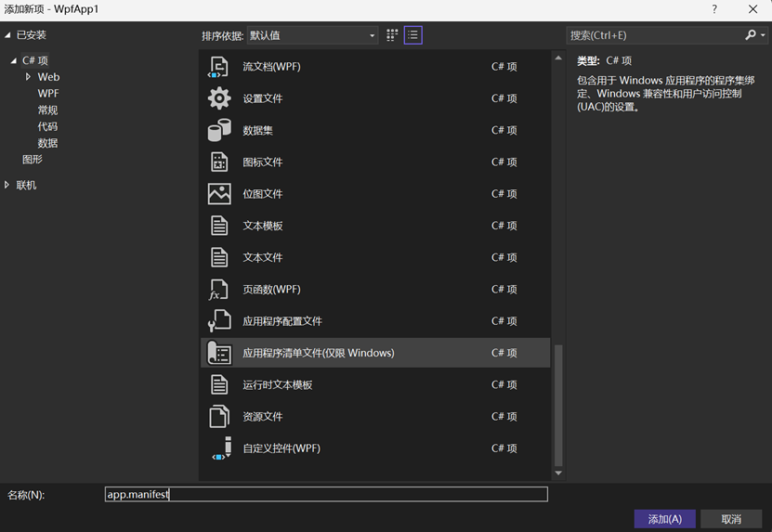Select the 流文档(WPF) template icon
Screen dimensions: 772x532
[x=218, y=67]
